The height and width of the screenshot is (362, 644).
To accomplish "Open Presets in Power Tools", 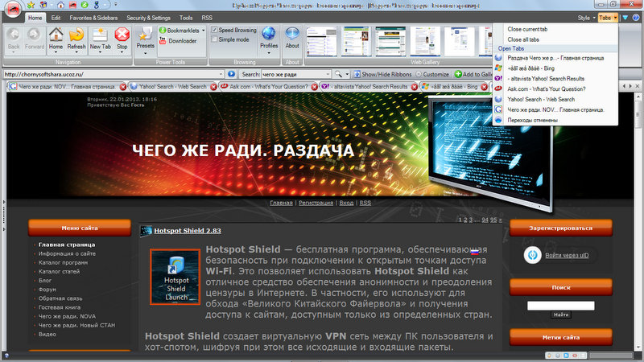I will click(x=146, y=39).
